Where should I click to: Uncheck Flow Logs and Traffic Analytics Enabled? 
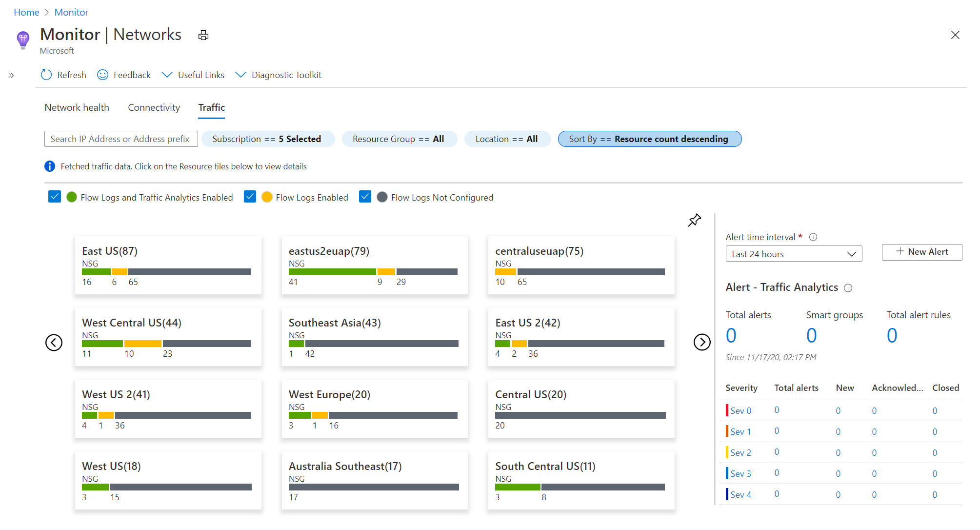55,197
